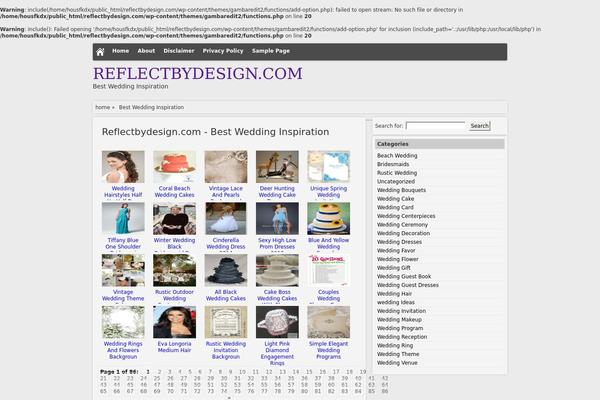The width and height of the screenshot is (600, 400).
Task: Click the 'home' breadcrumb link
Action: click(x=103, y=107)
